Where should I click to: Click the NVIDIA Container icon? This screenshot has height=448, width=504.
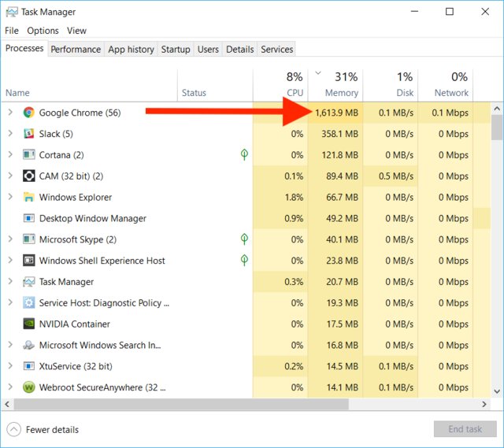pos(29,324)
